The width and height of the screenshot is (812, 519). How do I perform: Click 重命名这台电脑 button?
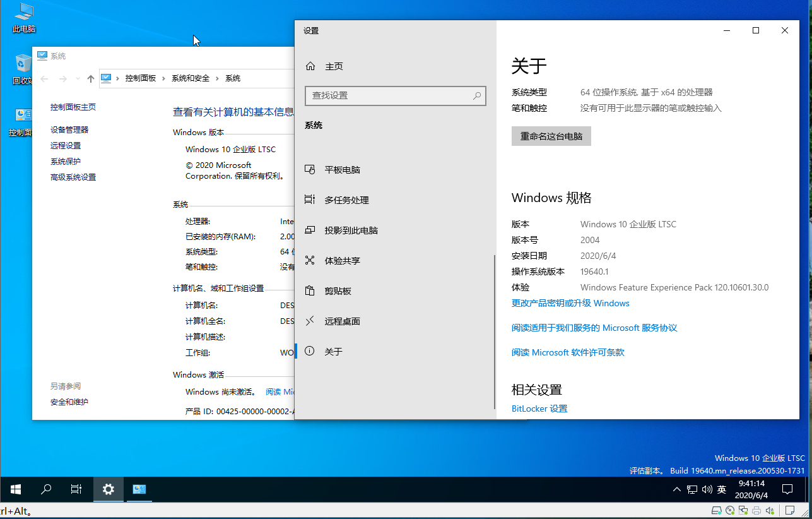tap(551, 136)
